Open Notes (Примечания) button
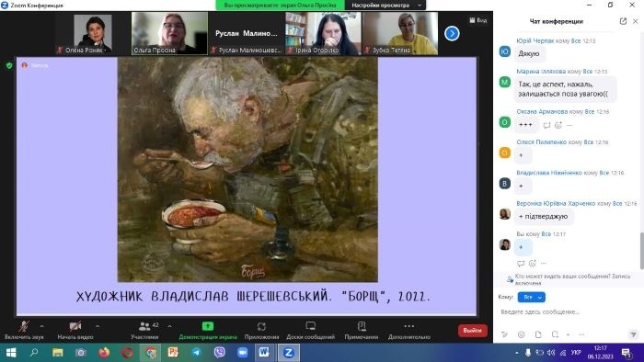The image size is (644, 362). click(362, 330)
